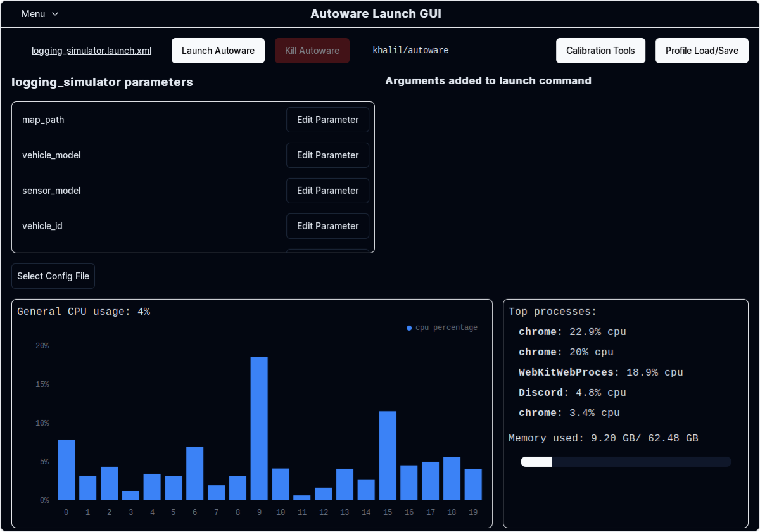Edit the vehicle_model parameter
The width and height of the screenshot is (760, 532).
click(327, 155)
